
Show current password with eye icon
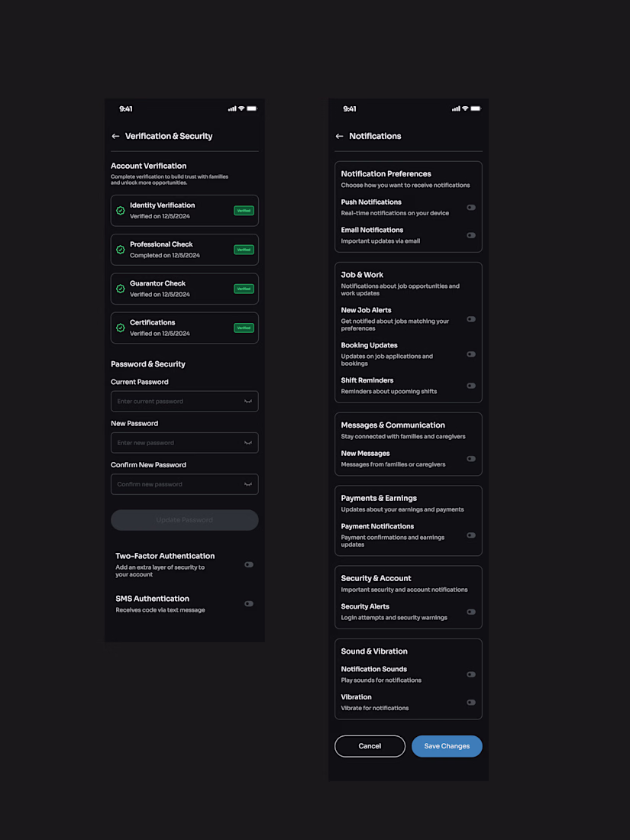pos(248,402)
